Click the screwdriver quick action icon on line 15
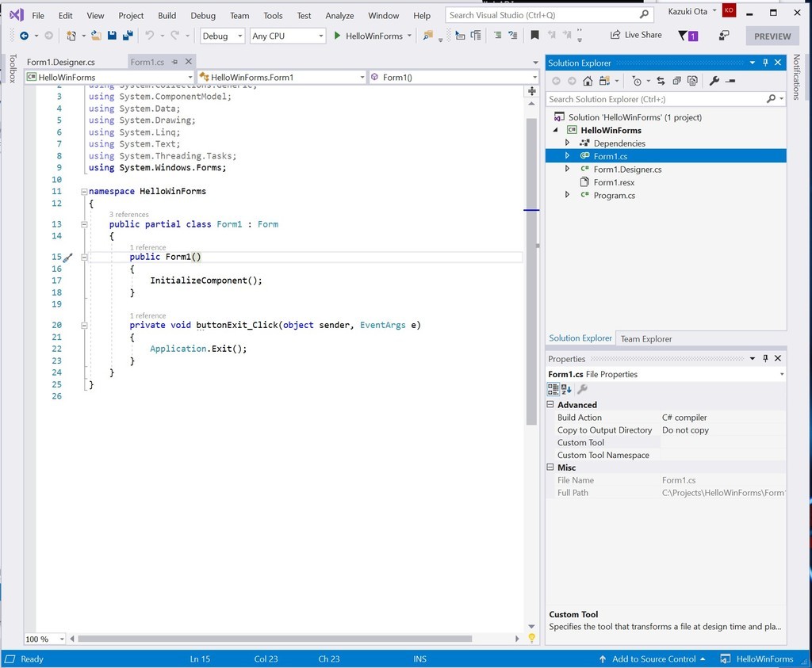The width and height of the screenshot is (812, 668). tap(68, 257)
